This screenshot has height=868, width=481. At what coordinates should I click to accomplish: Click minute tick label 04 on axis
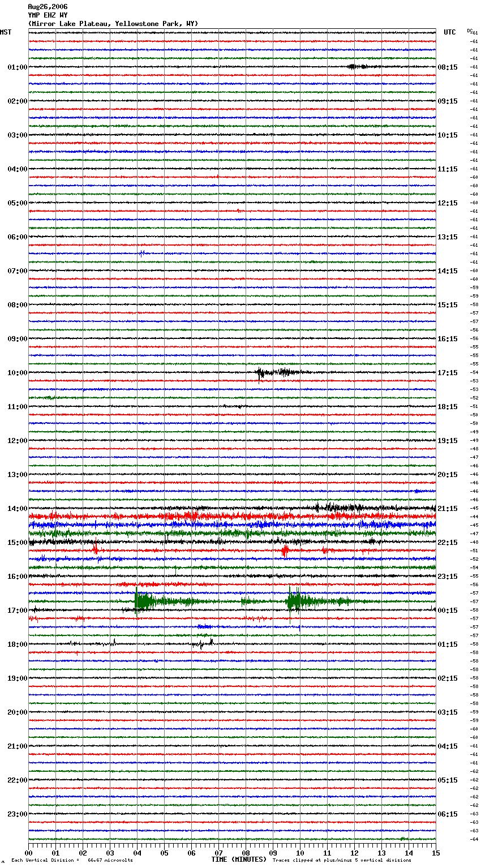[x=138, y=853]
